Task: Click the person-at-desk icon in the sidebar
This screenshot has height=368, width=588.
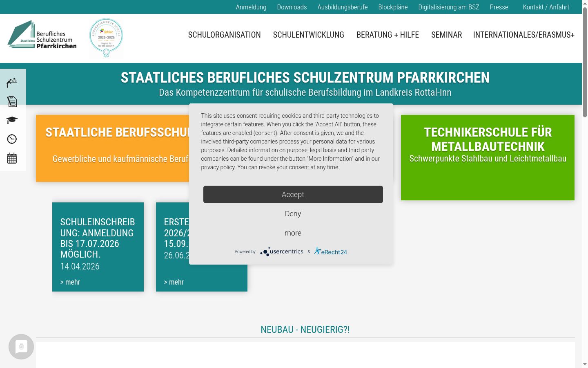Action: point(12,83)
